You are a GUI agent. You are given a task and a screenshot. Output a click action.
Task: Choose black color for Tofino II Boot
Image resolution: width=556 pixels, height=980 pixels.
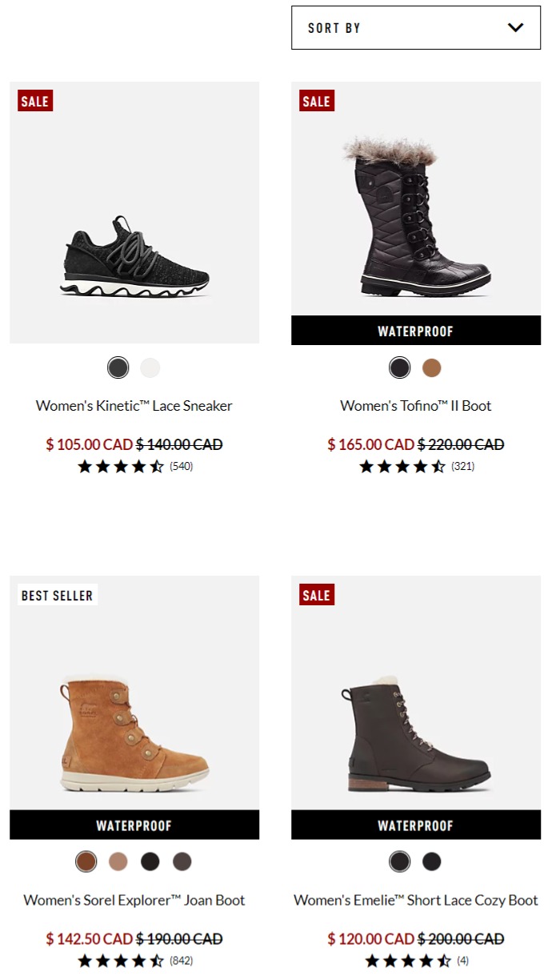coord(400,367)
